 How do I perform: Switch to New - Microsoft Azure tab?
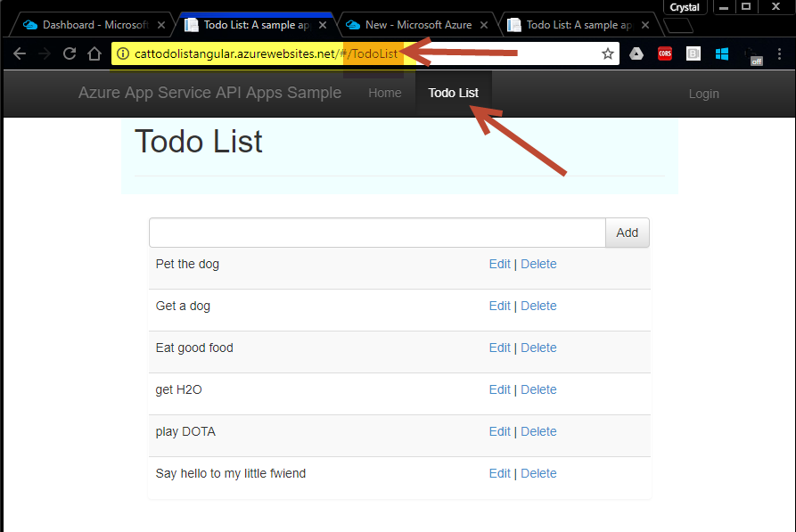(418, 25)
